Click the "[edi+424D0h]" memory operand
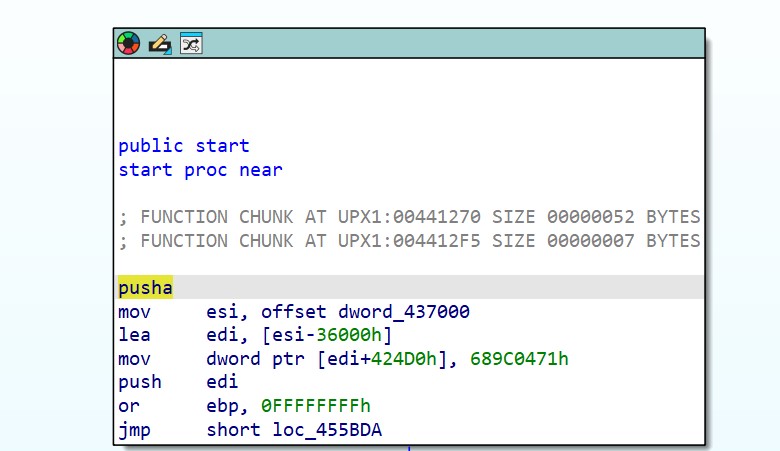 (382, 359)
